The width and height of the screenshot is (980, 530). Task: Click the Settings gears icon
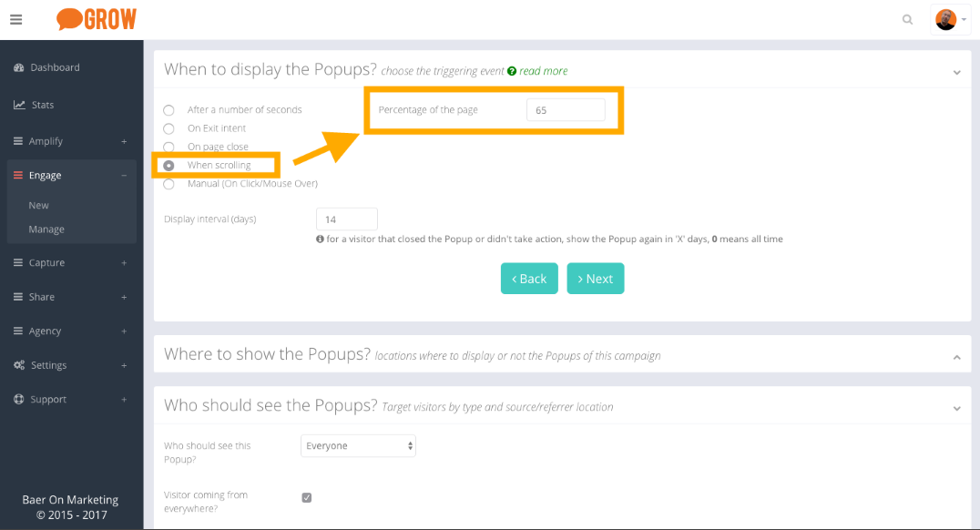point(19,365)
